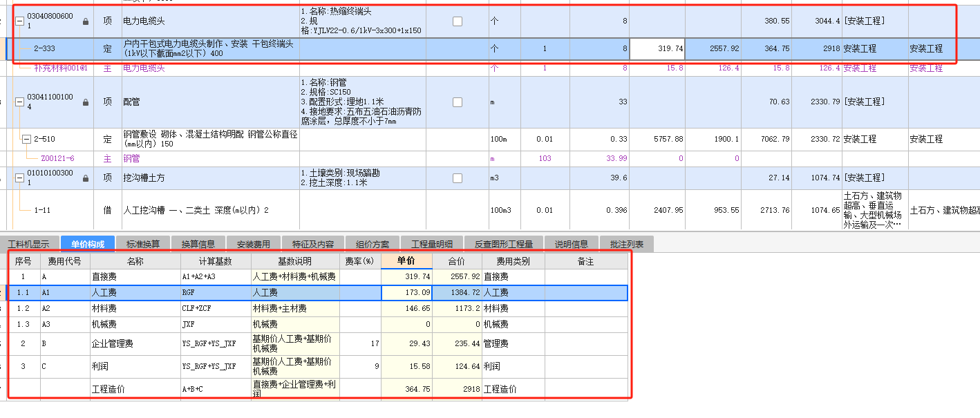Click the 材料费 name cell in row 1.2
Screen dimensions: 980x418
(x=135, y=308)
